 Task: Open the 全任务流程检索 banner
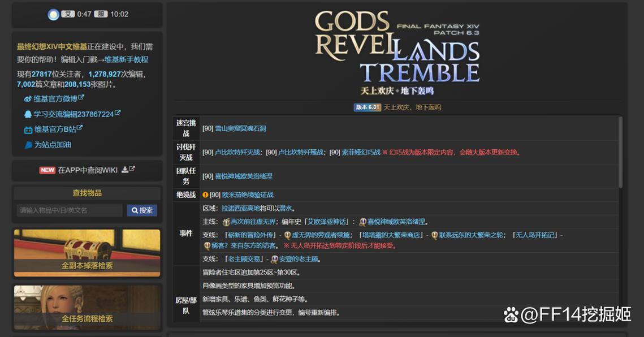coord(87,308)
